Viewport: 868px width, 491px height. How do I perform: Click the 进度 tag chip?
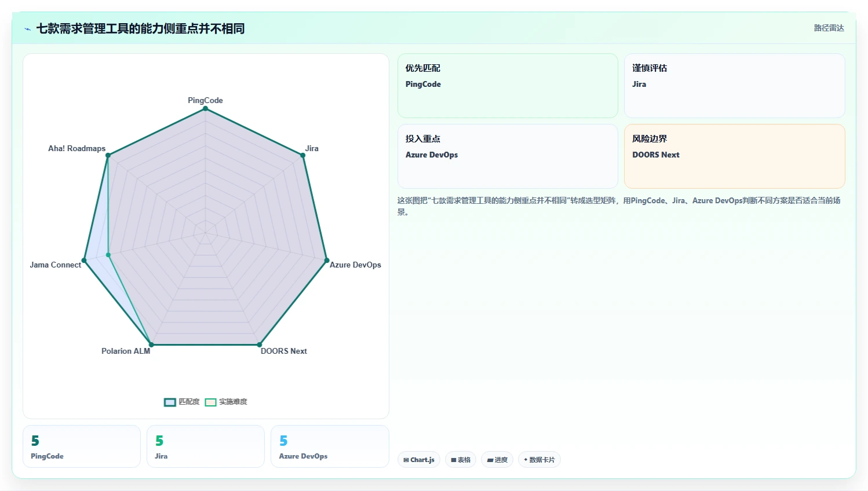(x=497, y=460)
